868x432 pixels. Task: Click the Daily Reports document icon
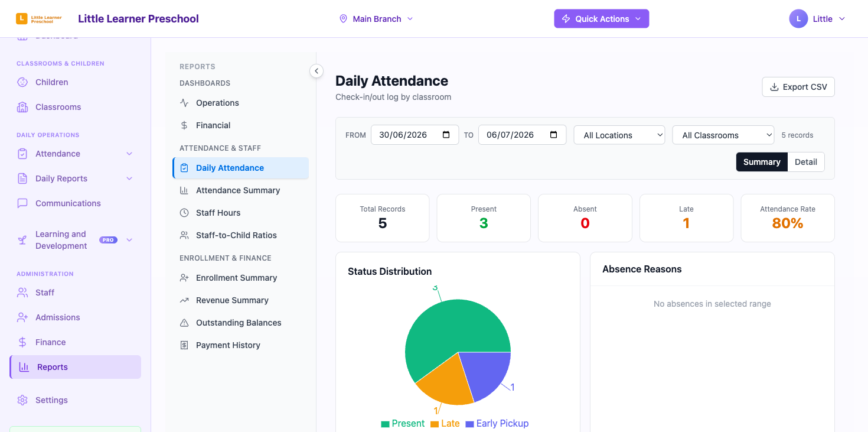tap(22, 178)
